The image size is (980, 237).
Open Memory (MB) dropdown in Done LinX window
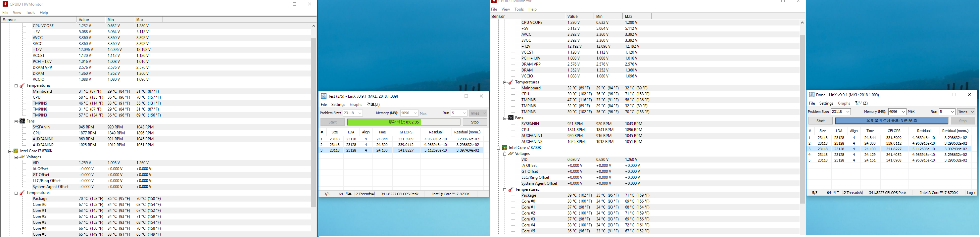pyautogui.click(x=903, y=112)
